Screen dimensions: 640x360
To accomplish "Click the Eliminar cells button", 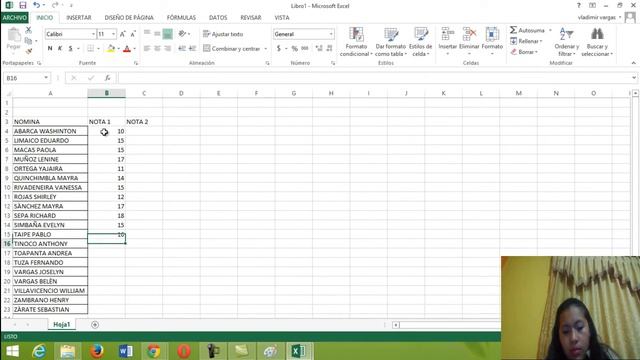I will [469, 42].
